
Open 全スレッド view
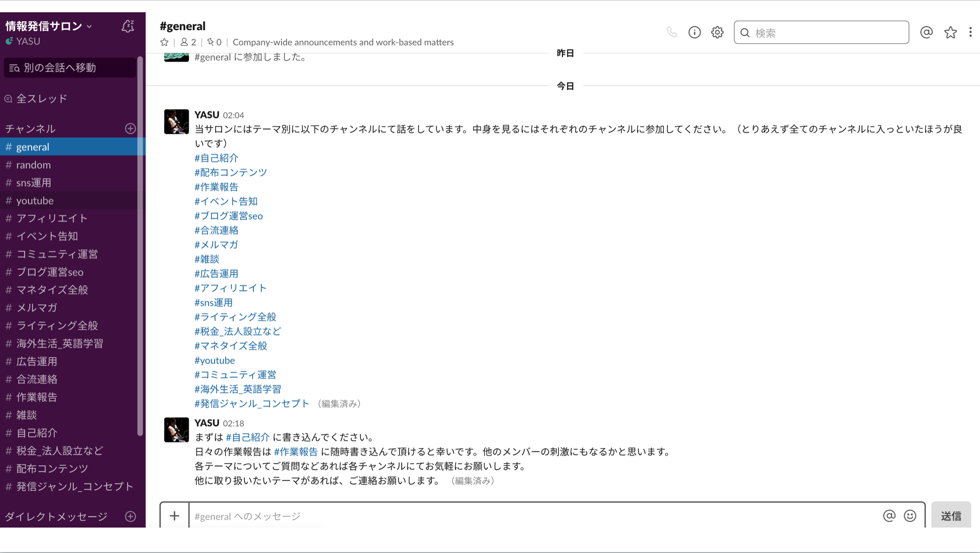(41, 99)
